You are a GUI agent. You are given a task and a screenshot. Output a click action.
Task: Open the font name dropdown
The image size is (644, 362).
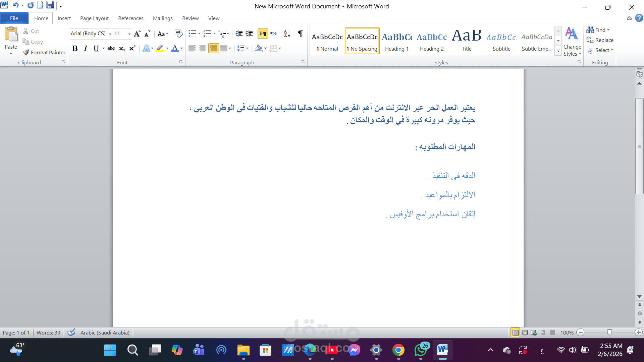tap(110, 34)
